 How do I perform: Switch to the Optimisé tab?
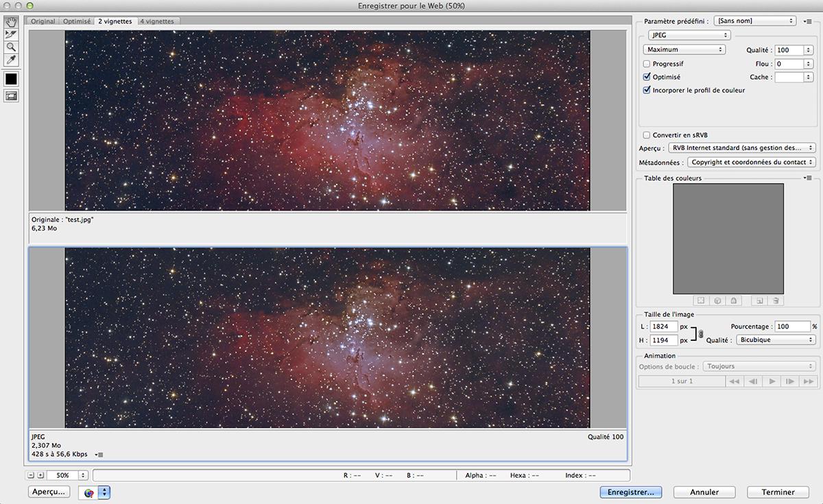(77, 21)
